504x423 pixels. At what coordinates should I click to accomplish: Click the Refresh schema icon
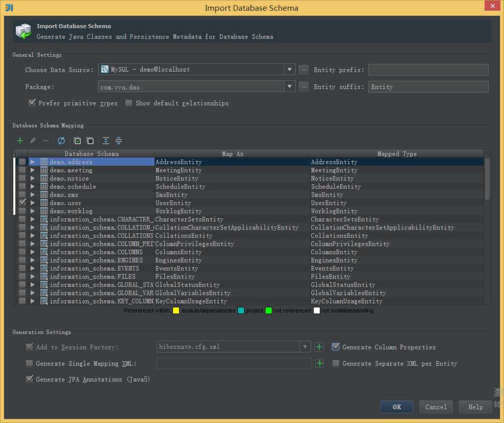pyautogui.click(x=61, y=141)
